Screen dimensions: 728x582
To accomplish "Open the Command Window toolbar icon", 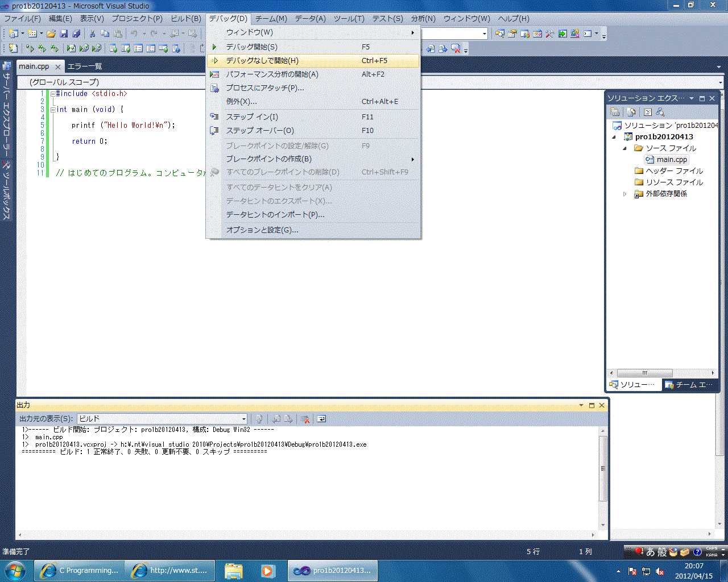I will click(588, 34).
